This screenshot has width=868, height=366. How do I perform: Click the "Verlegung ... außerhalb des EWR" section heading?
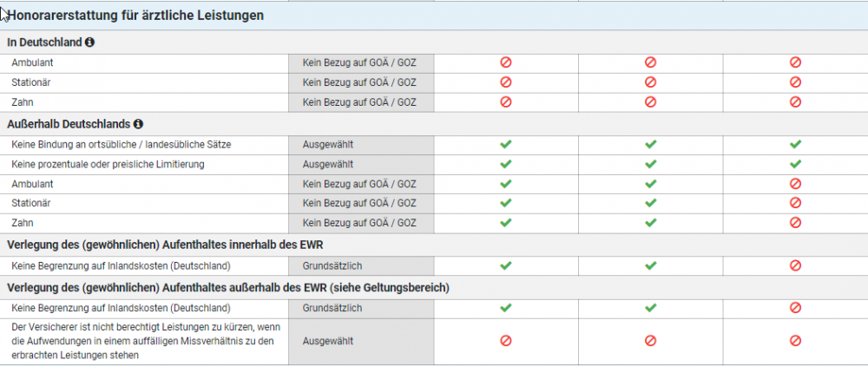pos(229,288)
